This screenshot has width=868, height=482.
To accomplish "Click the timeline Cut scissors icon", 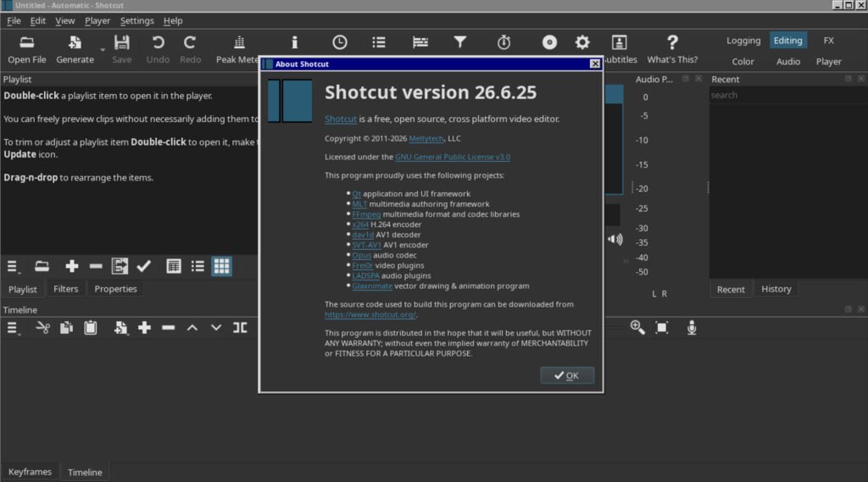I will 42,328.
